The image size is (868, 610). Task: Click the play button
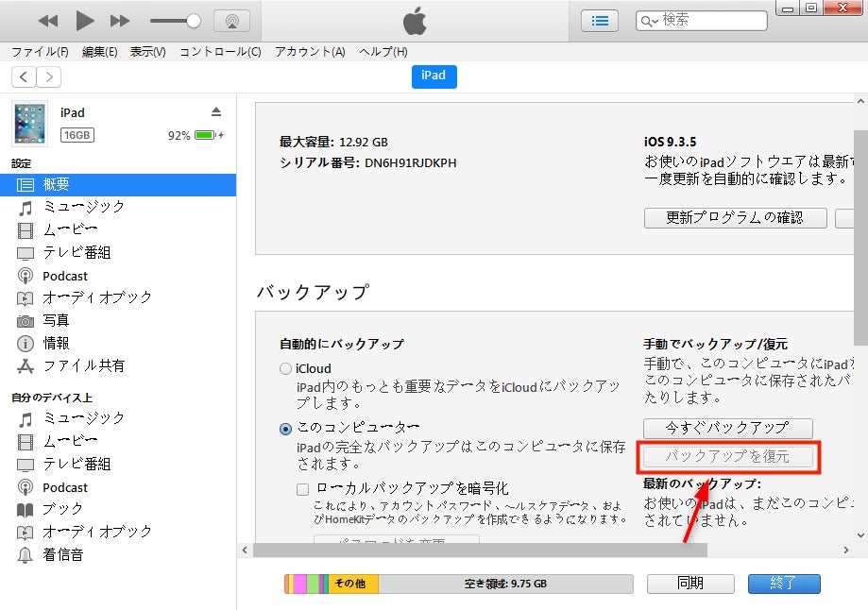click(84, 21)
